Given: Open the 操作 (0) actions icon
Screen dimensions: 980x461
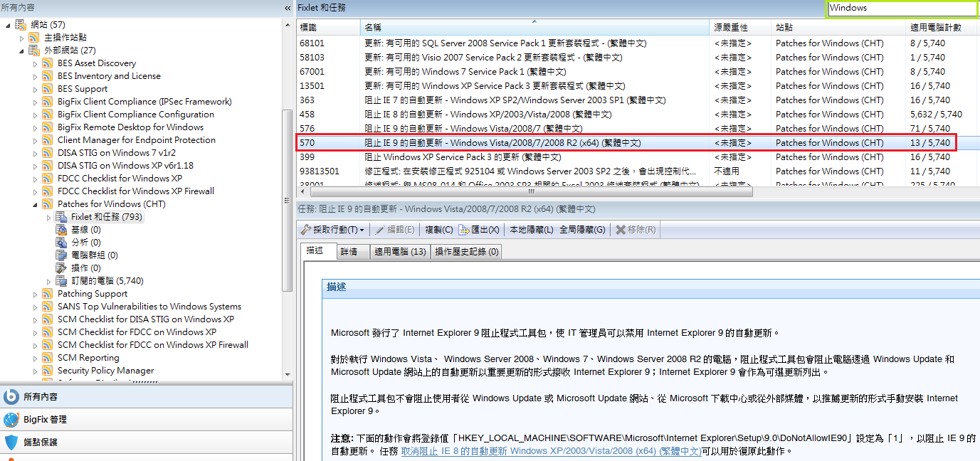Looking at the screenshot, I should point(61,268).
